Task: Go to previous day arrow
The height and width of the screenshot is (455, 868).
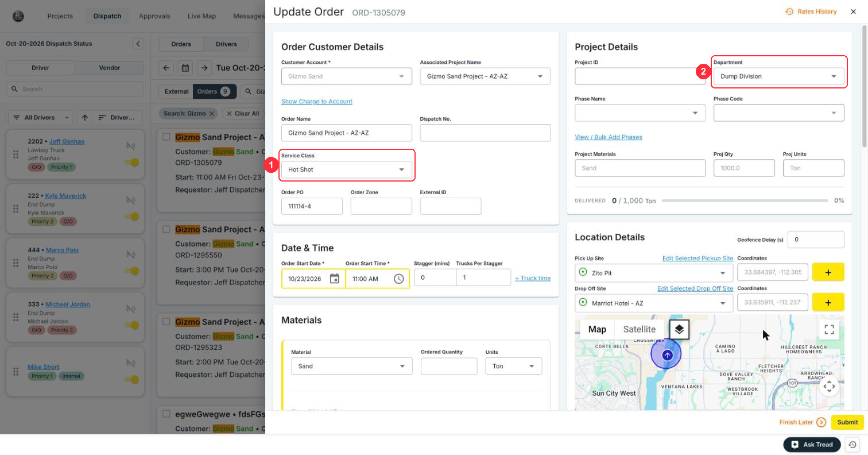Action: click(x=166, y=68)
